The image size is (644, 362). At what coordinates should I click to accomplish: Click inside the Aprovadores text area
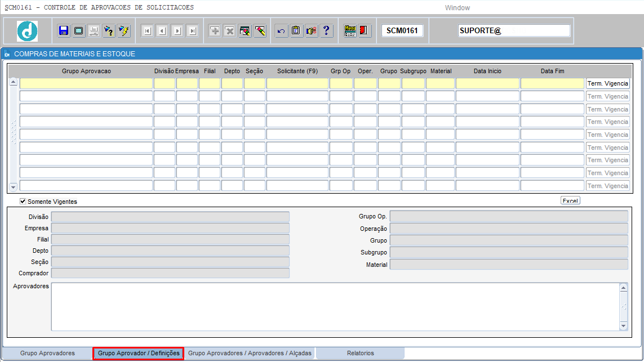pyautogui.click(x=335, y=307)
